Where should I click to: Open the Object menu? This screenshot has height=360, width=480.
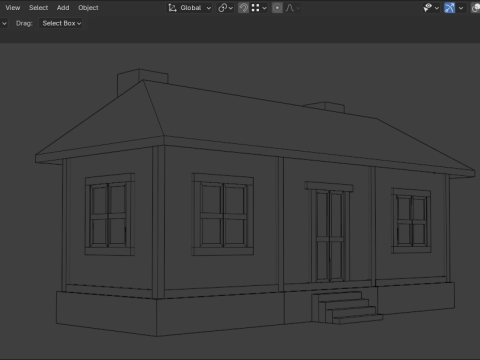click(x=88, y=8)
